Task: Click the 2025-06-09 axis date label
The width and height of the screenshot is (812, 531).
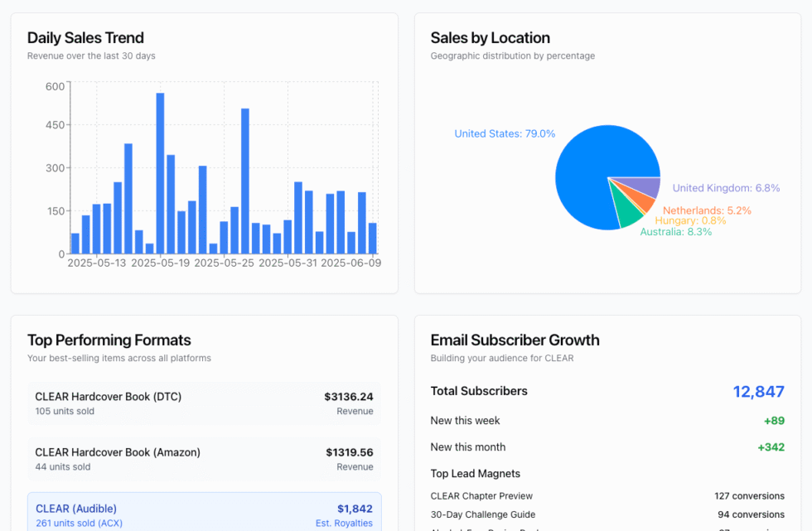Action: click(x=351, y=263)
